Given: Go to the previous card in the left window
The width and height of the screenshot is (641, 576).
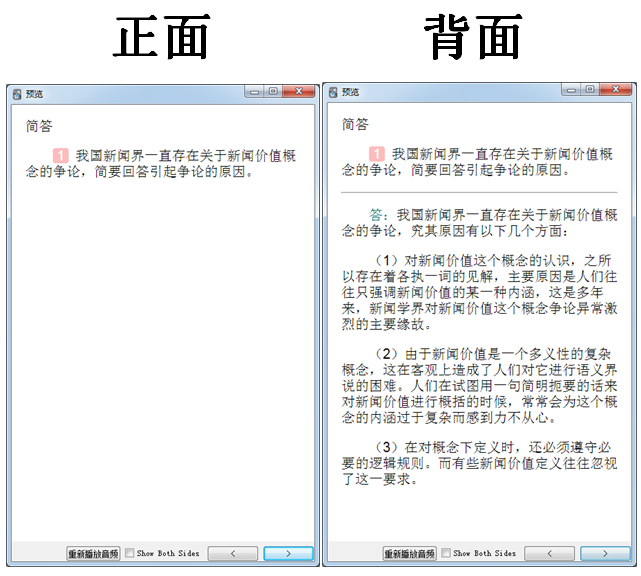Looking at the screenshot, I should tap(233, 554).
